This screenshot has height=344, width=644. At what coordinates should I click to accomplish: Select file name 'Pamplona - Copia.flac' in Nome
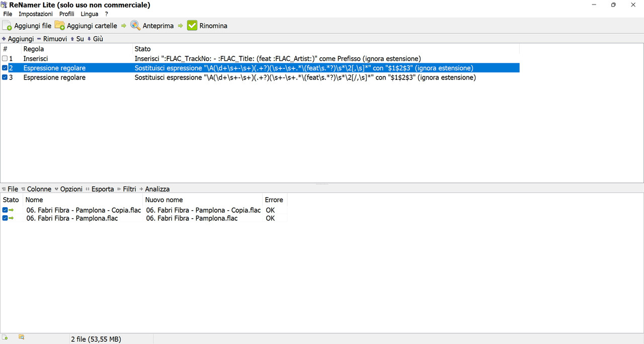click(84, 210)
